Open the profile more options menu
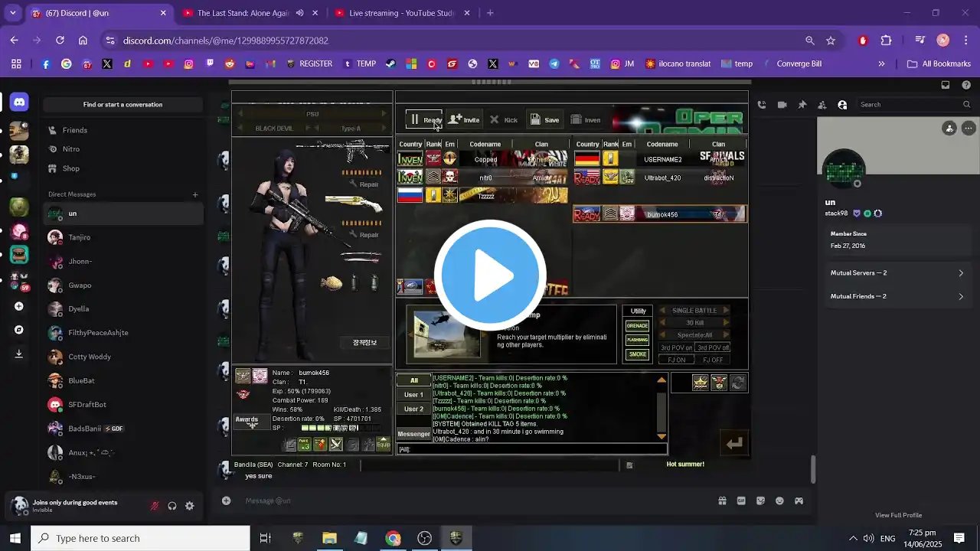The image size is (980, 551). point(968,129)
